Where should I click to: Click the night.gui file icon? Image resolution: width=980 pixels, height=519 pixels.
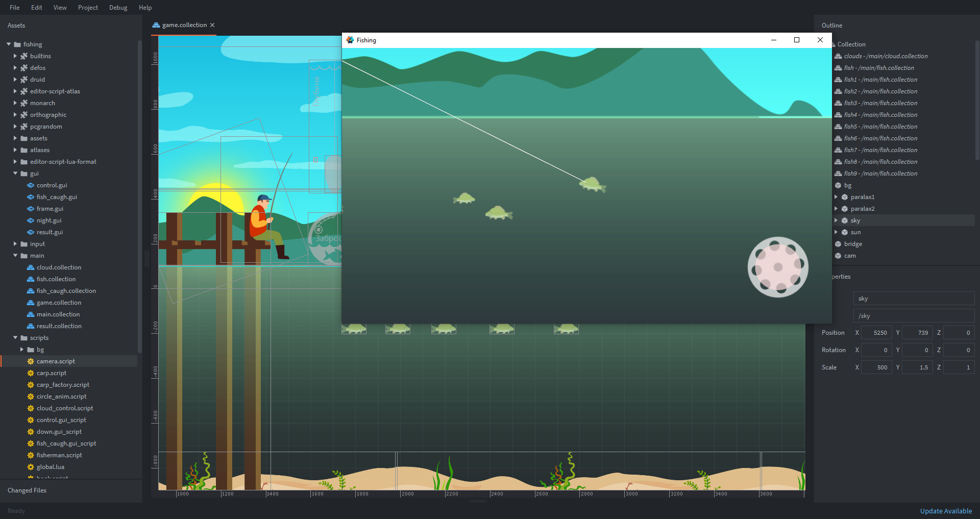click(31, 220)
